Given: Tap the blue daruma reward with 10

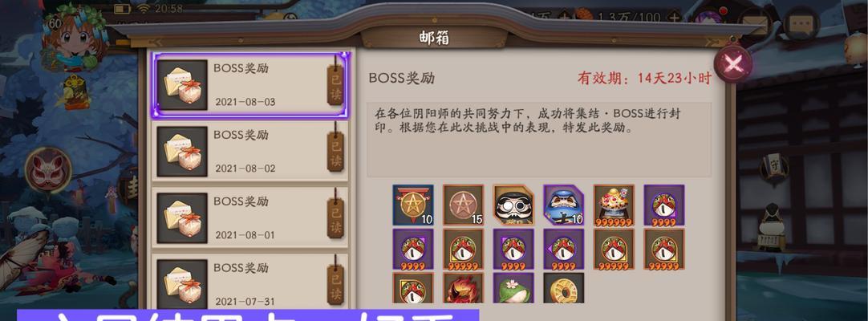Looking at the screenshot, I should click(x=563, y=205).
